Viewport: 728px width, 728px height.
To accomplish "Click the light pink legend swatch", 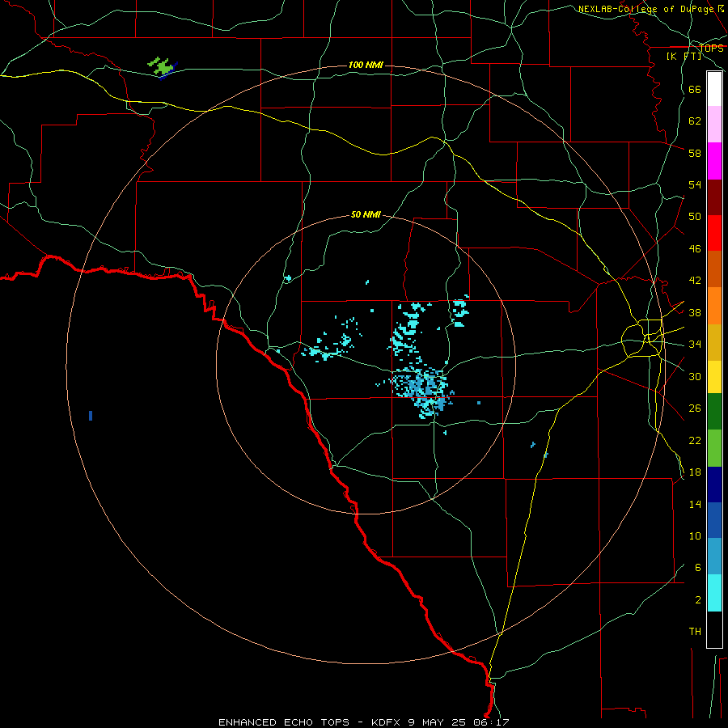I will point(714,125).
